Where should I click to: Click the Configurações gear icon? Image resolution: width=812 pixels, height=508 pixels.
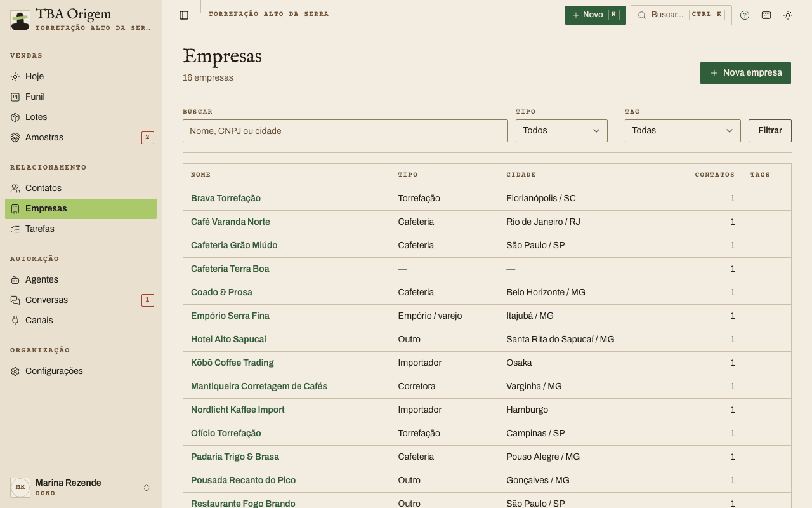[15, 371]
